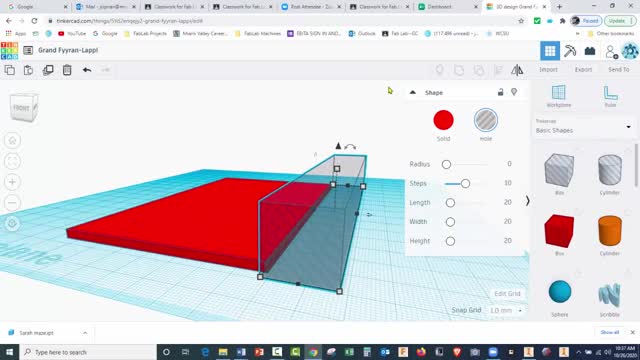Open the Basic Shapes category dropdown
This screenshot has width=640, height=360.
[584, 127]
